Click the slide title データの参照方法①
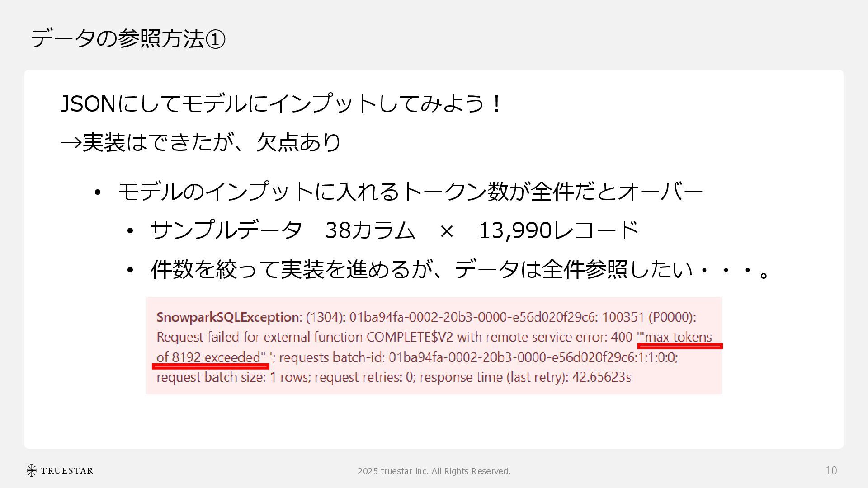 [128, 38]
